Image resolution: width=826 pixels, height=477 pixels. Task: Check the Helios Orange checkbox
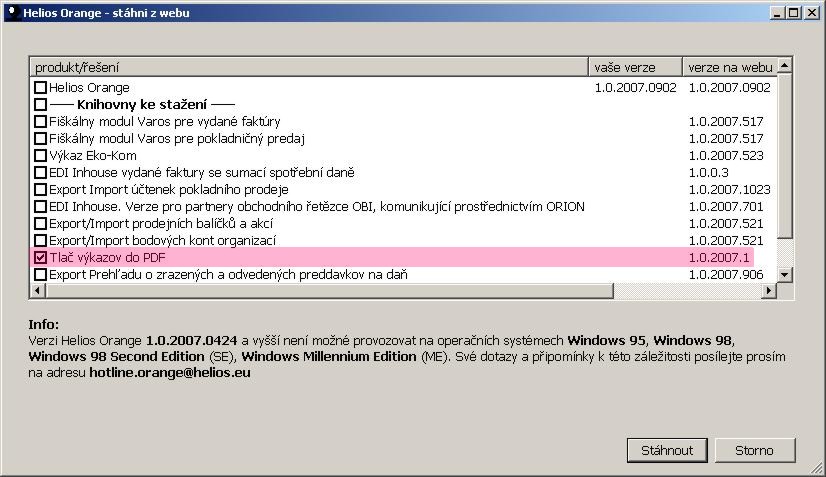click(40, 87)
